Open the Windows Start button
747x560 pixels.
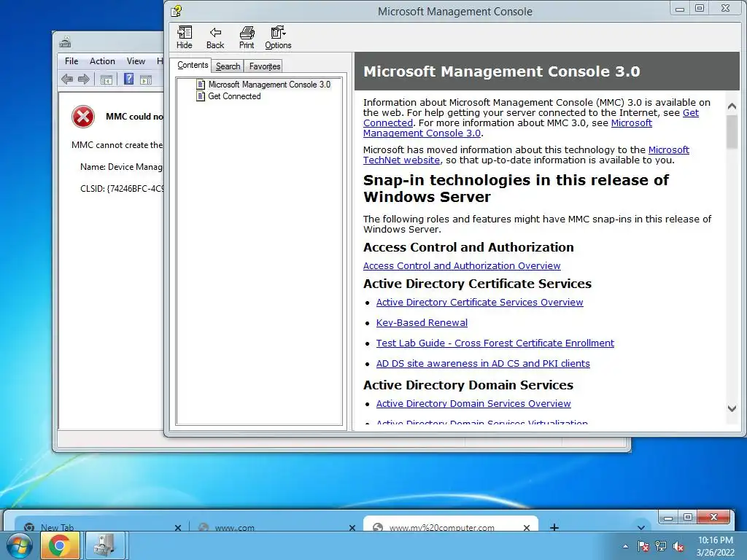point(18,545)
